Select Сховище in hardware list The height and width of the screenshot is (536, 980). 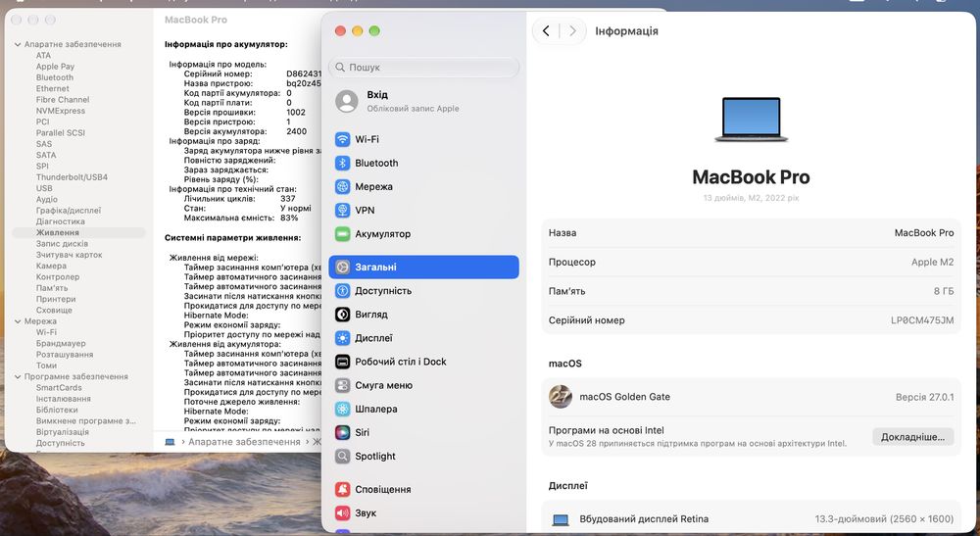pyautogui.click(x=54, y=310)
